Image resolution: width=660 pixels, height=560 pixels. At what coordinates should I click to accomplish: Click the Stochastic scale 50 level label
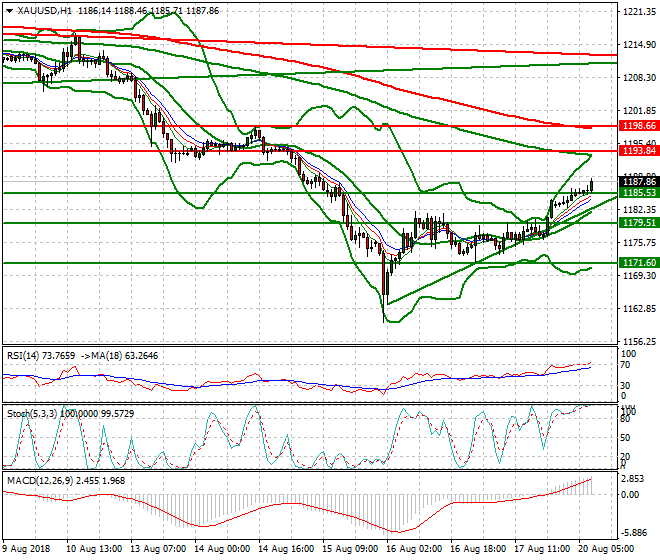625,437
